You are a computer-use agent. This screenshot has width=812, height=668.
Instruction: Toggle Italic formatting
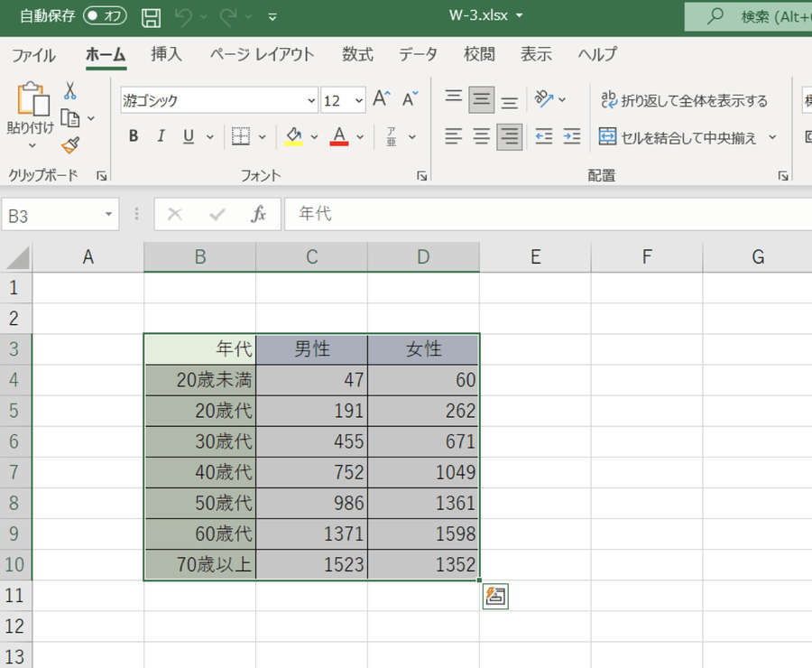pyautogui.click(x=161, y=137)
